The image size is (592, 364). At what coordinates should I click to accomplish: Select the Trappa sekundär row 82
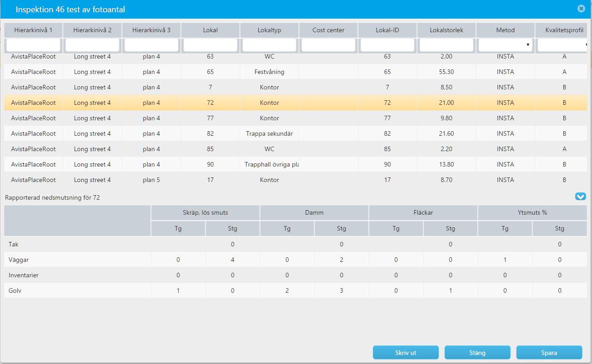[296, 133]
